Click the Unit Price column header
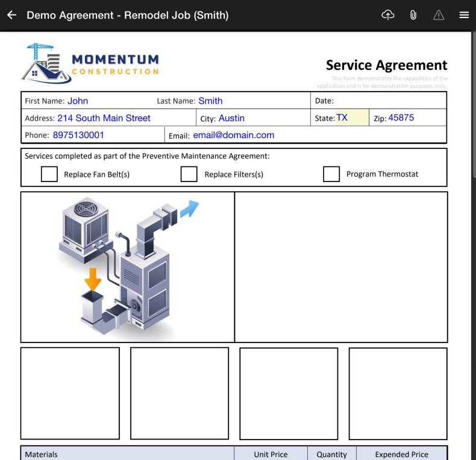Screen dimensions: 476x460 coord(271,454)
